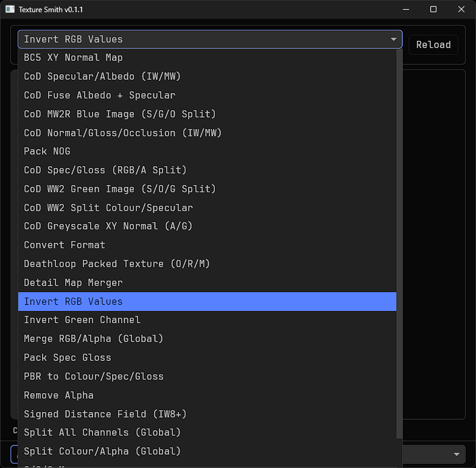Select CoD WW2 Split Colour/Specular
The image size is (476, 468).
point(208,208)
